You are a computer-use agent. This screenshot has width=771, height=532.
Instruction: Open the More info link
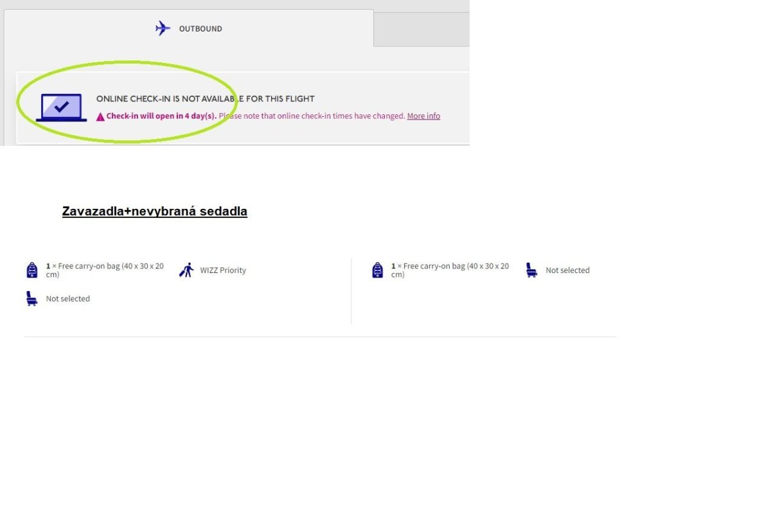(423, 116)
